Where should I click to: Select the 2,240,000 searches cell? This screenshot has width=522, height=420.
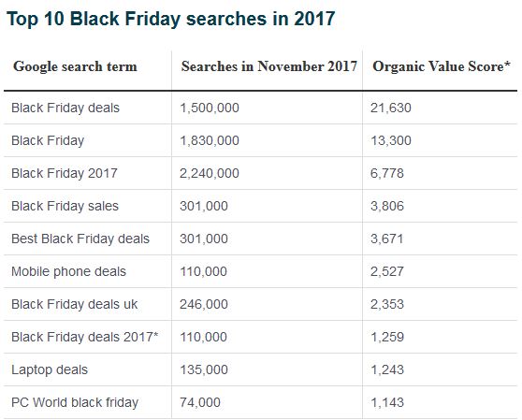[x=210, y=173]
